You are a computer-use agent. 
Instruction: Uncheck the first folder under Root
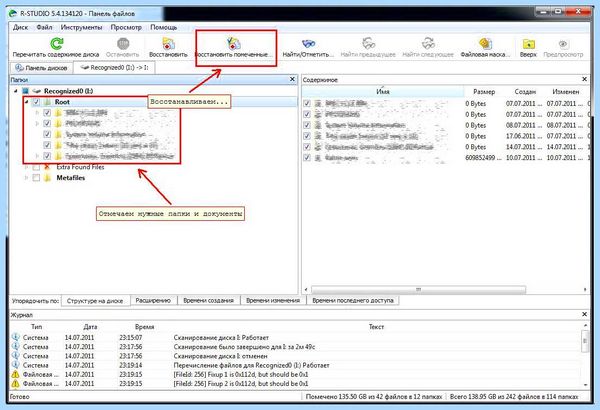[47, 113]
